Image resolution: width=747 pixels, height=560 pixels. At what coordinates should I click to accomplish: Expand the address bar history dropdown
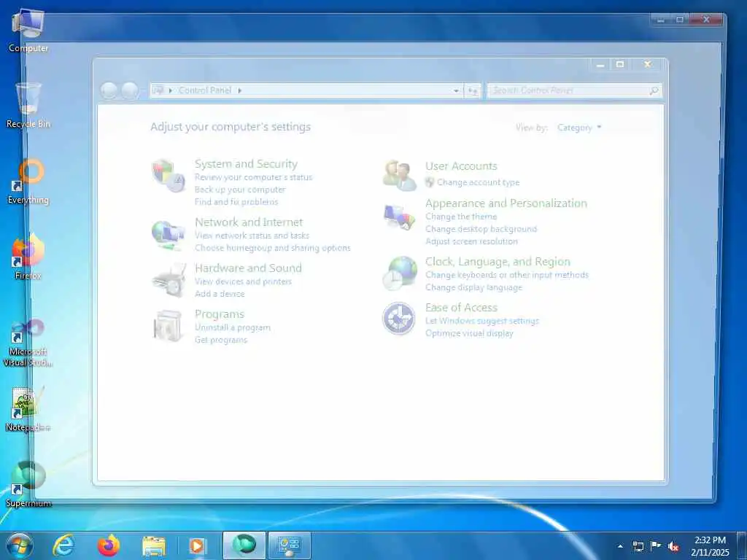(456, 90)
